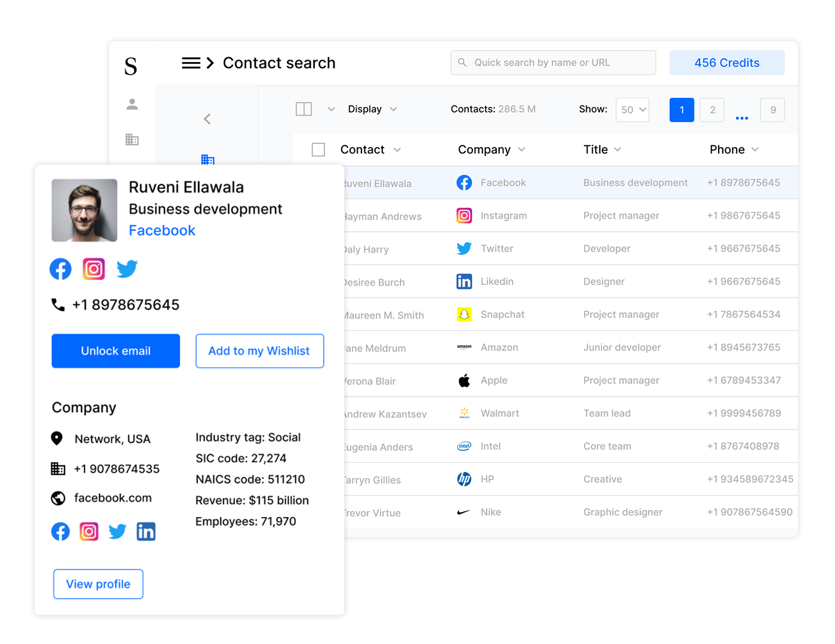Click Add to my Wishlist
835x644 pixels.
click(x=259, y=351)
